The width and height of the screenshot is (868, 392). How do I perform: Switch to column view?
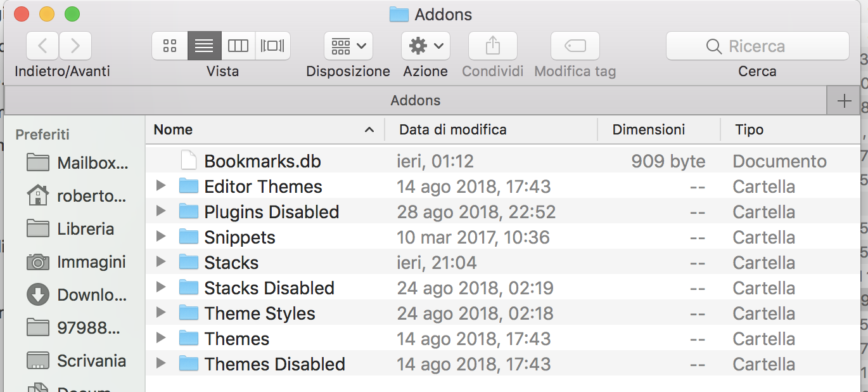pos(238,46)
